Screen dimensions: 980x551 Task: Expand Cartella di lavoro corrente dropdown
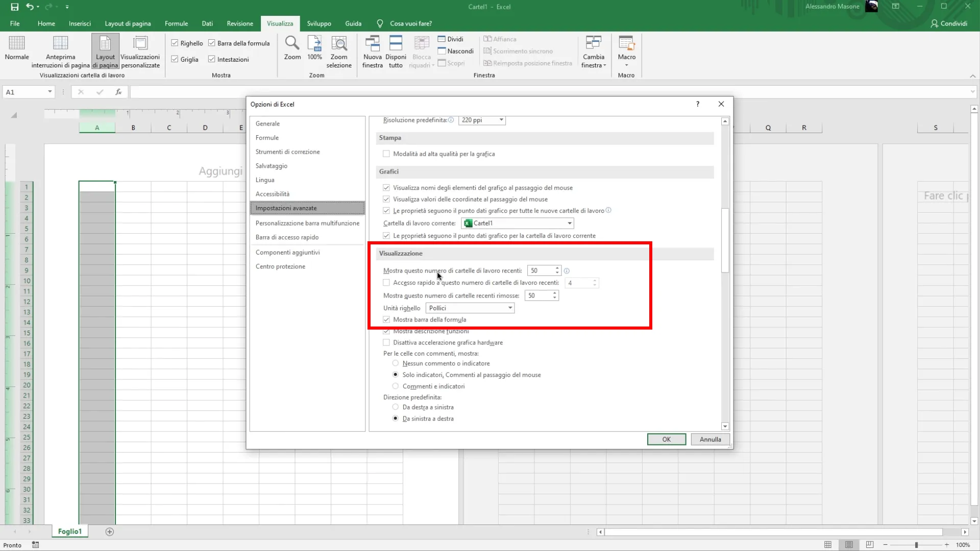[x=569, y=223]
